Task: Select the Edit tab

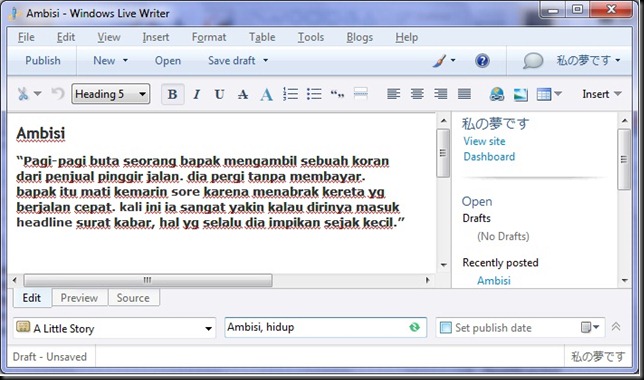Action: pyautogui.click(x=32, y=298)
